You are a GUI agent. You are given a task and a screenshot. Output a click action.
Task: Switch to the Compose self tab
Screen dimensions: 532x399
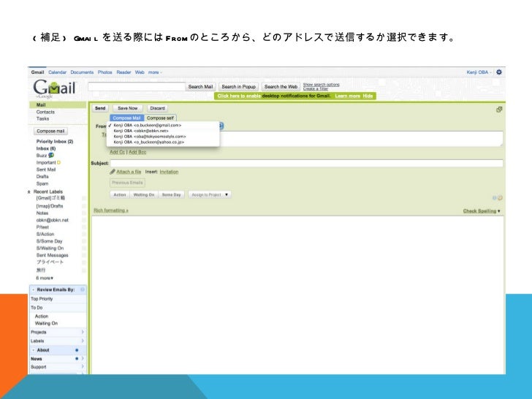pos(160,118)
